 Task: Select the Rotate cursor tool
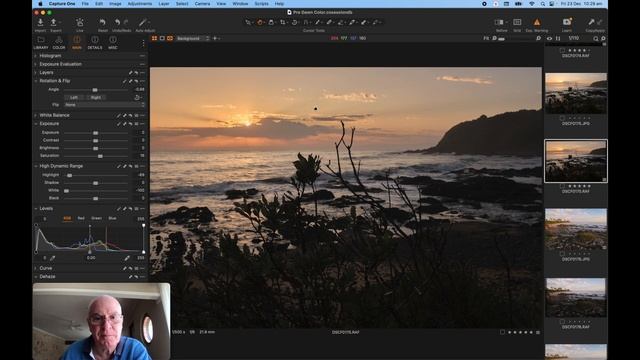(294, 22)
